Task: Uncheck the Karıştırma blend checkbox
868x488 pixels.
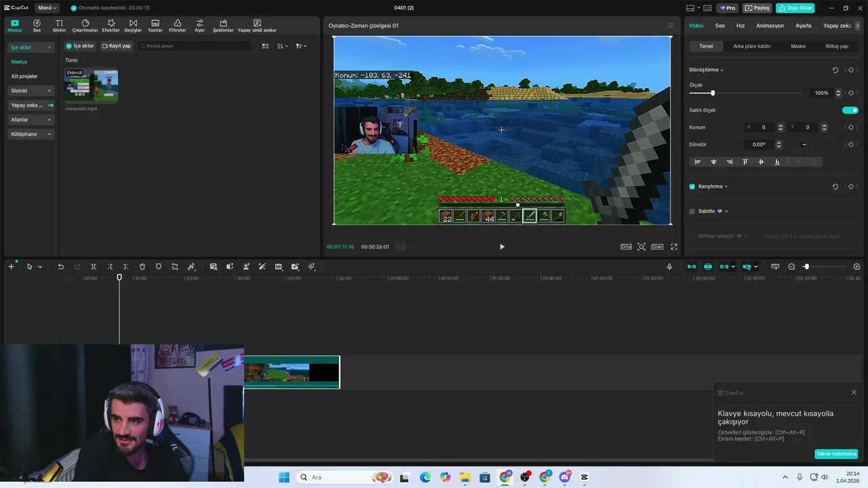Action: point(692,186)
